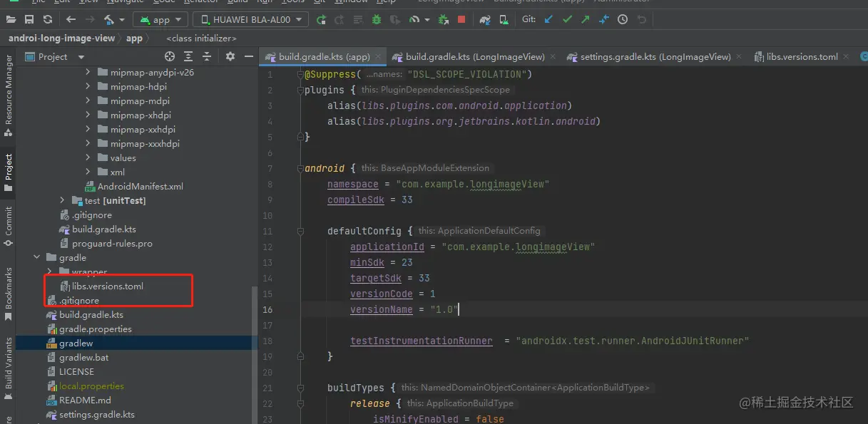Click the Profile app gauge icon
Screen dimensions: 868x424
point(414,20)
